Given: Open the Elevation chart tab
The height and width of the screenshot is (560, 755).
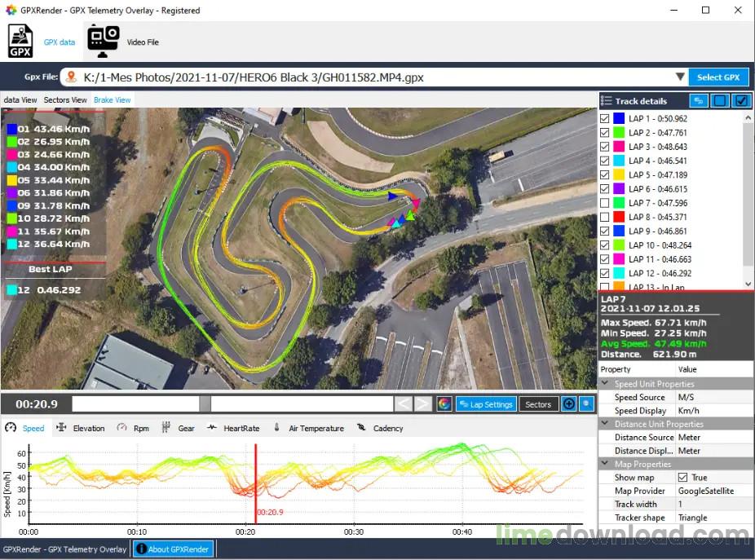Looking at the screenshot, I should 81,428.
